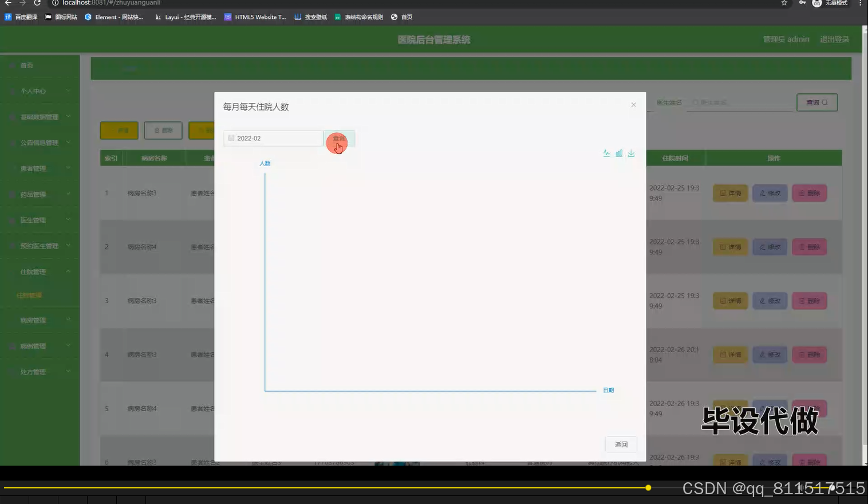Open the 表结构命名规则 bookmark
868x504 pixels.
click(359, 17)
